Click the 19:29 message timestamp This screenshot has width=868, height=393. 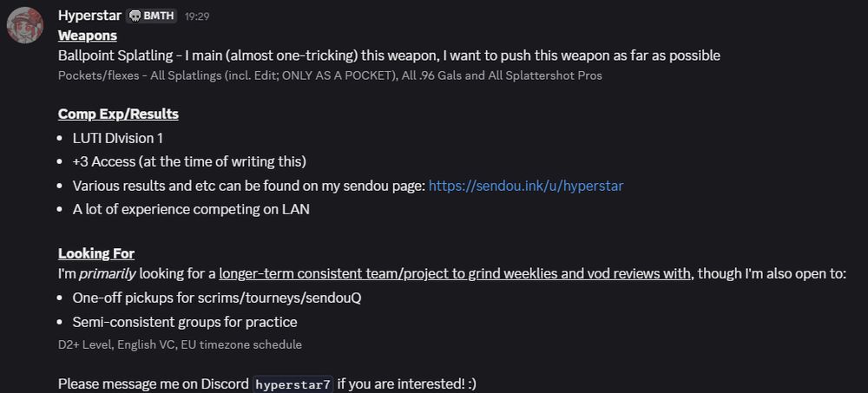click(197, 16)
